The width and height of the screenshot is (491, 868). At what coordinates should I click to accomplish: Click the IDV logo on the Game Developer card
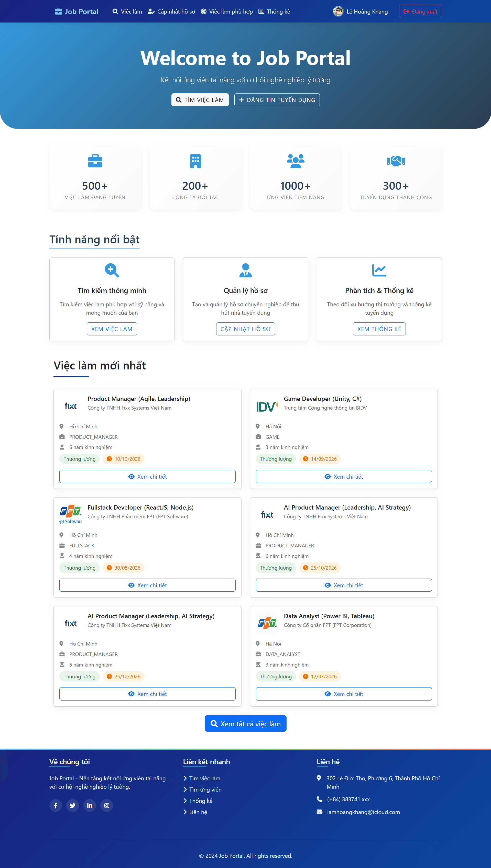(267, 406)
